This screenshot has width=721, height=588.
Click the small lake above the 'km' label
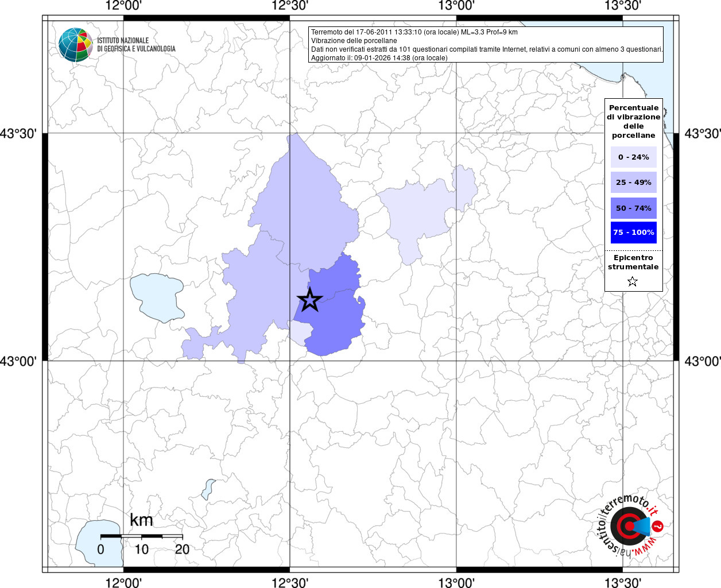208,489
